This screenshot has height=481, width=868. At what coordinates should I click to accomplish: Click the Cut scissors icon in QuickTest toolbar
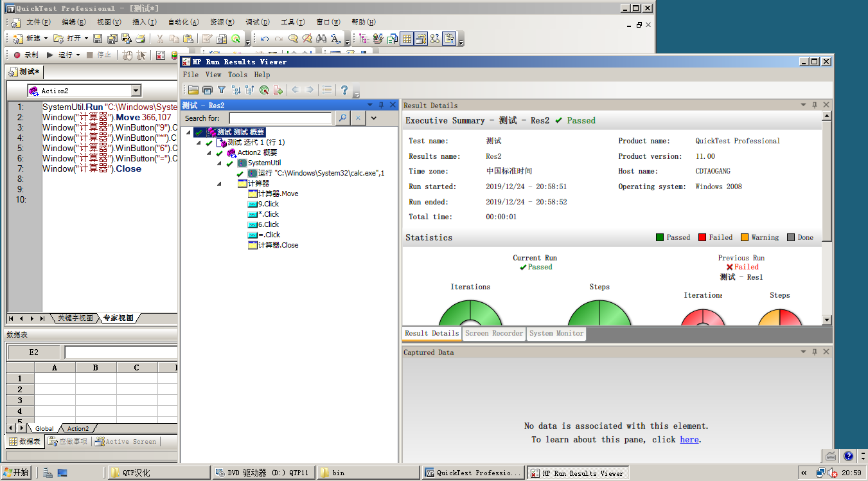[x=160, y=39]
